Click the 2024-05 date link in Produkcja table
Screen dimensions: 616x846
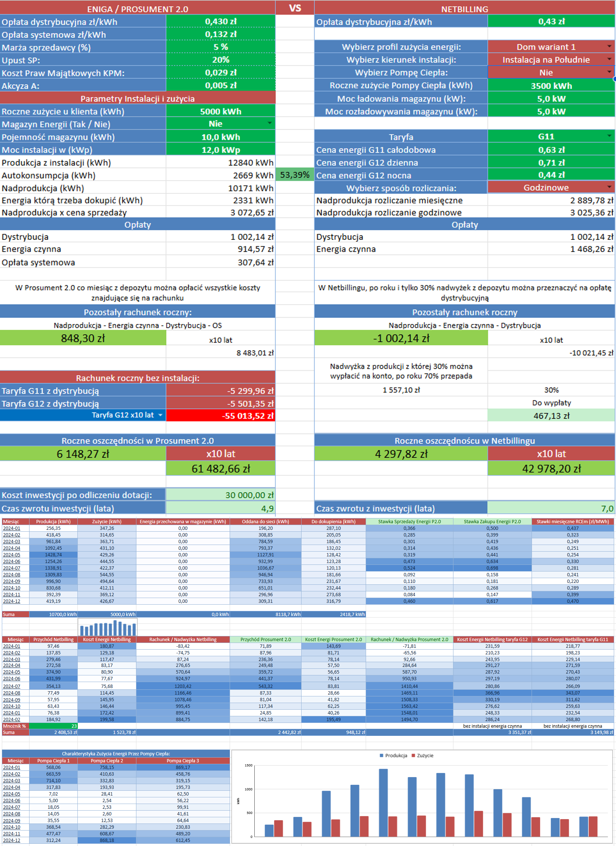click(11, 555)
